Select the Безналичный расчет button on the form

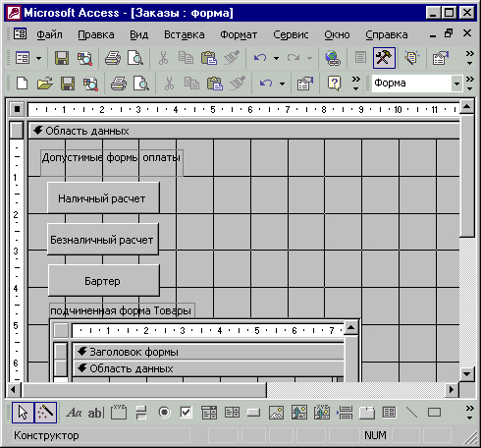coord(103,240)
